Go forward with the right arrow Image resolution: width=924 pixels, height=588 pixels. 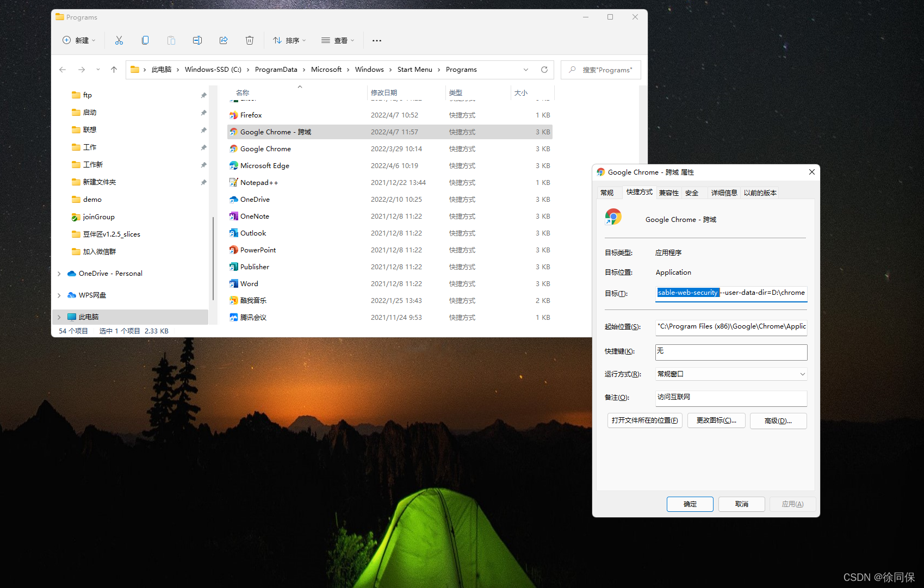(82, 70)
